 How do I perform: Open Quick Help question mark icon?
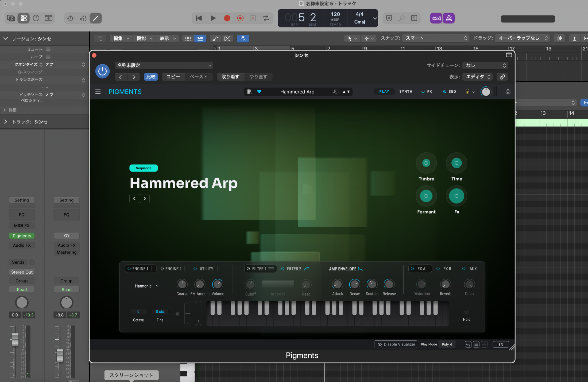(36, 18)
